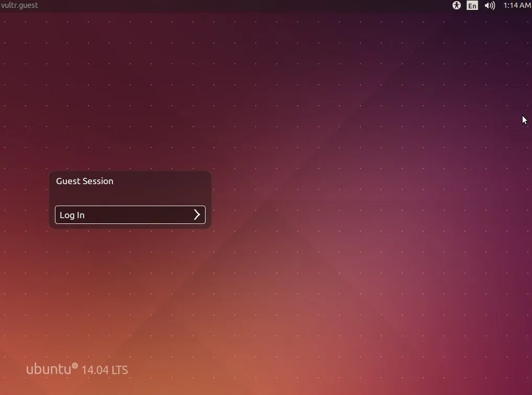Click the arrow chevron on Log In
This screenshot has width=532, height=395.
pos(197,215)
